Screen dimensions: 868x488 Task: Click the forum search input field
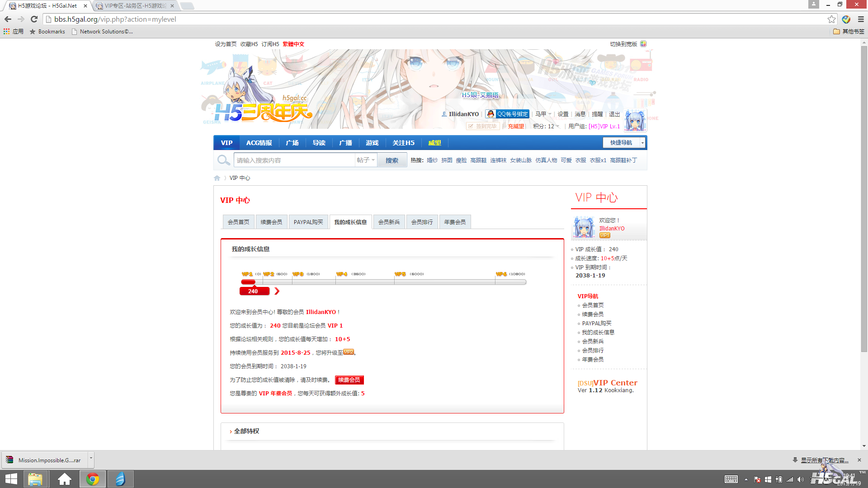tap(294, 160)
